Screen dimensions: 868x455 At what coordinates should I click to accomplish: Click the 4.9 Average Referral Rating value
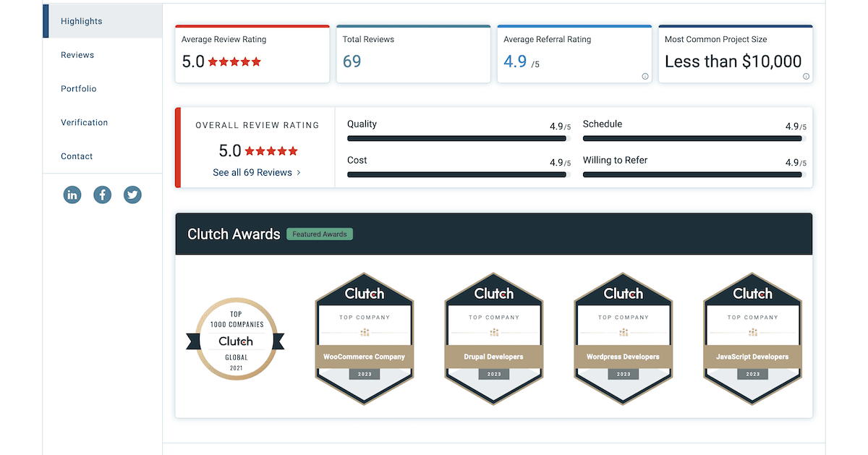pyautogui.click(x=515, y=61)
